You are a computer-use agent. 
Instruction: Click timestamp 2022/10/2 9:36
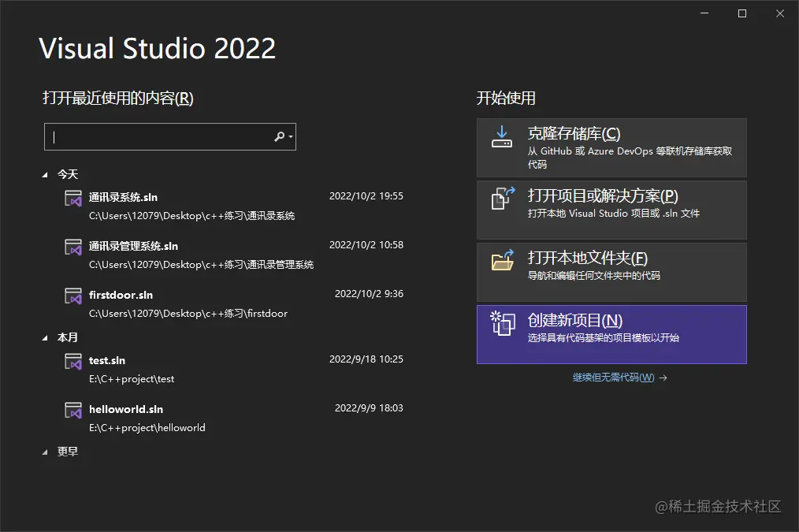tap(369, 294)
